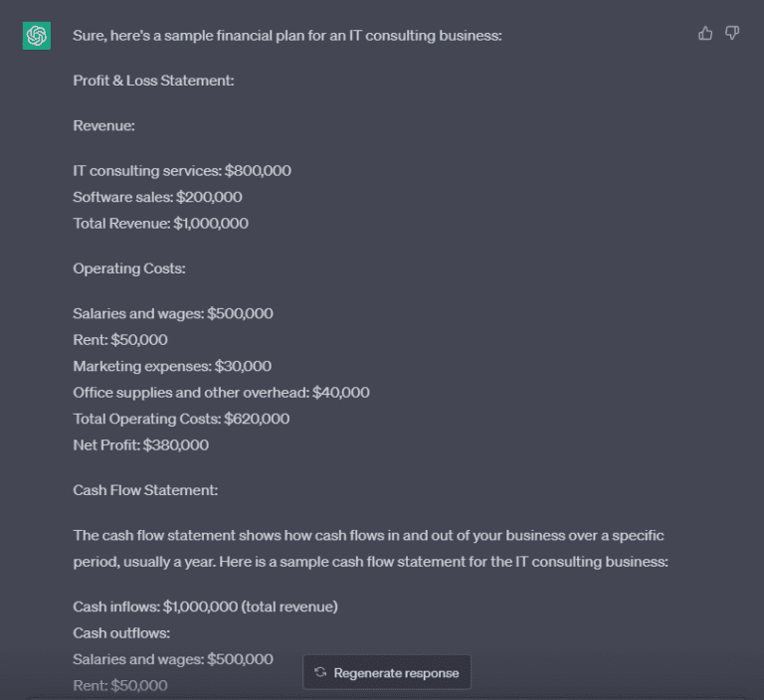
Task: Click the "Operating Costs:" heading
Action: point(129,268)
